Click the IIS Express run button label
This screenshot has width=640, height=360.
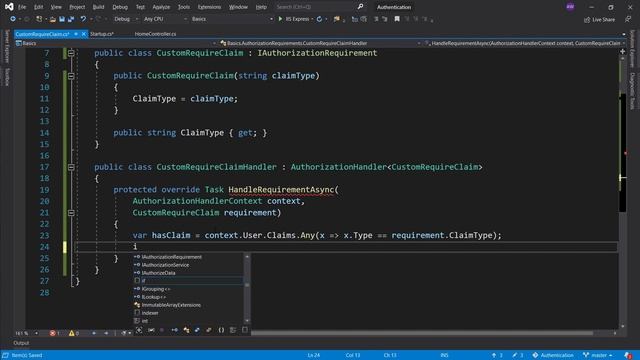tap(297, 19)
